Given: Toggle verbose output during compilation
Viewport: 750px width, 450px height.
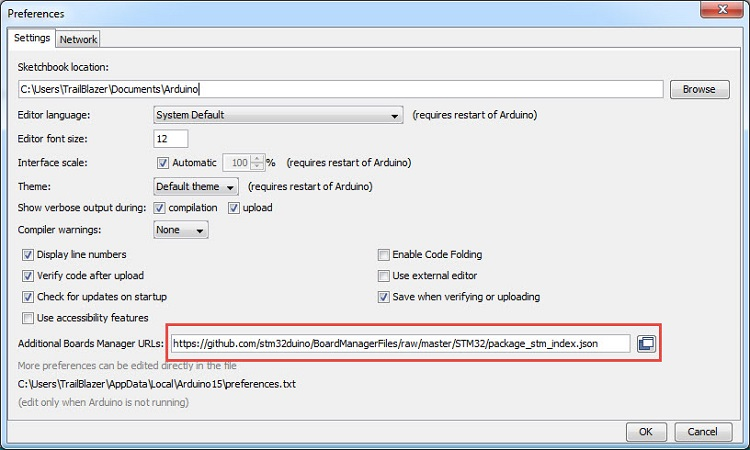Looking at the screenshot, I should point(159,208).
